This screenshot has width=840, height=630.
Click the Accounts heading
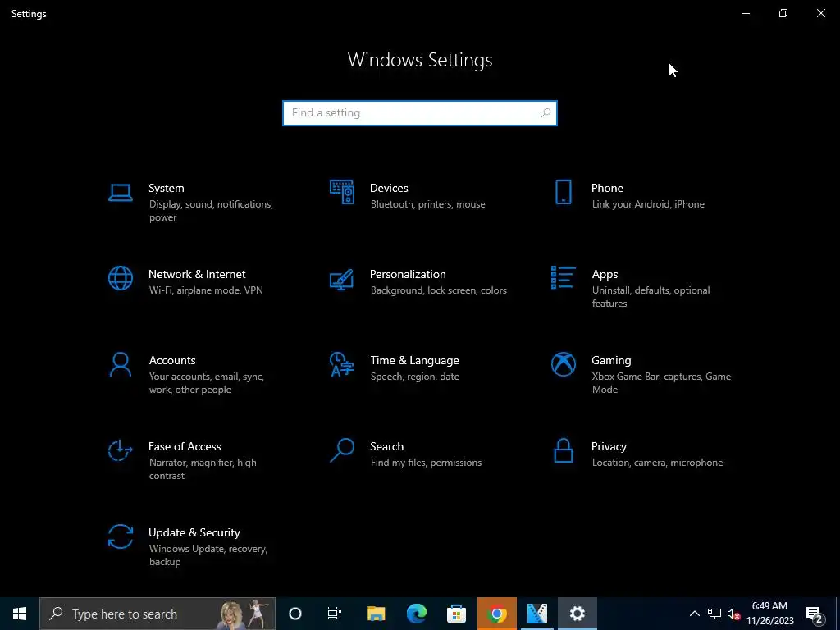tap(172, 361)
